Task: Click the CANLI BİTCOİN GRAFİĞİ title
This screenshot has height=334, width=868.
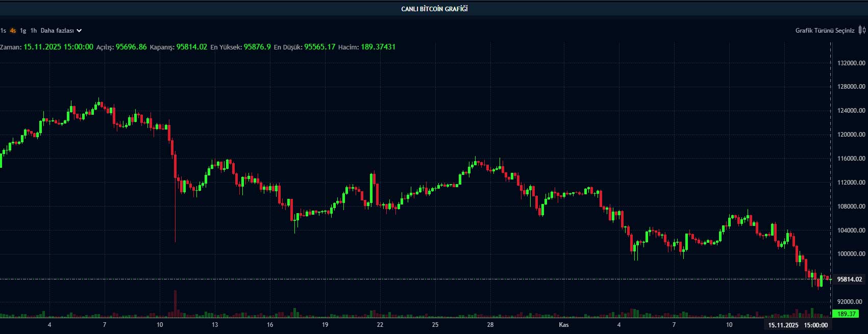Action: [x=434, y=9]
